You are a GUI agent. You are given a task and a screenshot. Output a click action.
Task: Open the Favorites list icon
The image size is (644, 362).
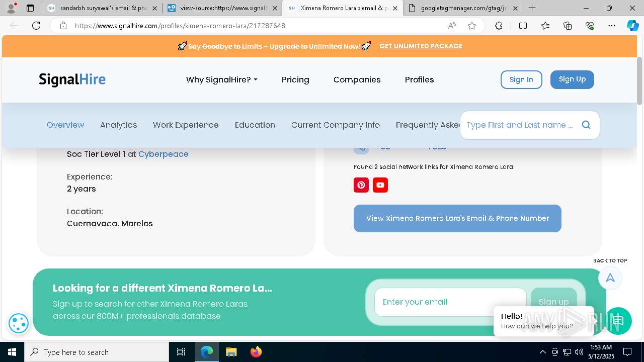point(545,26)
